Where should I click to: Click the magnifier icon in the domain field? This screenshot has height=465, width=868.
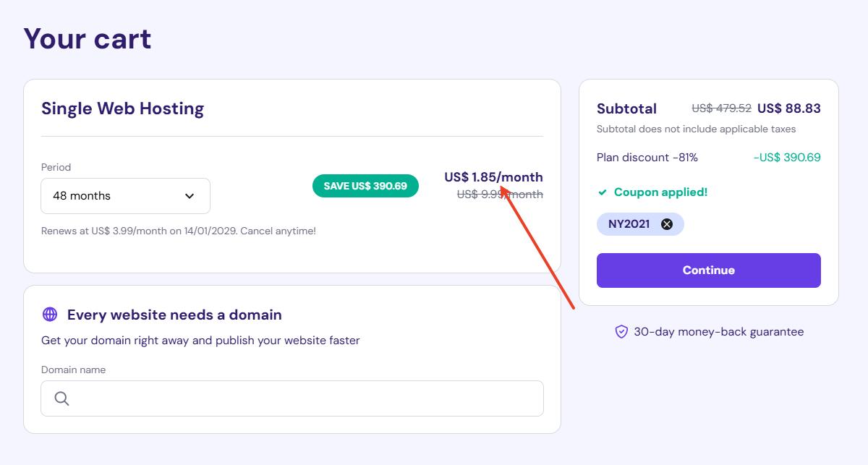click(61, 398)
